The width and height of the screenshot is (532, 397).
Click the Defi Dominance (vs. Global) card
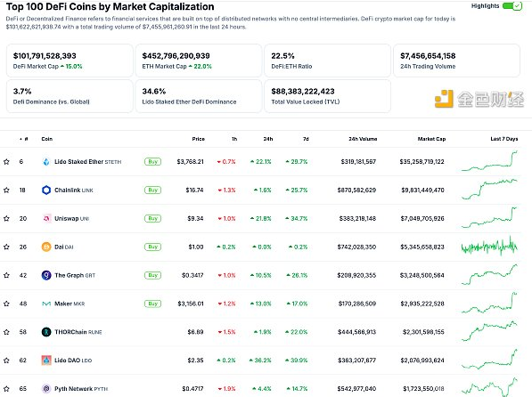coord(70,96)
